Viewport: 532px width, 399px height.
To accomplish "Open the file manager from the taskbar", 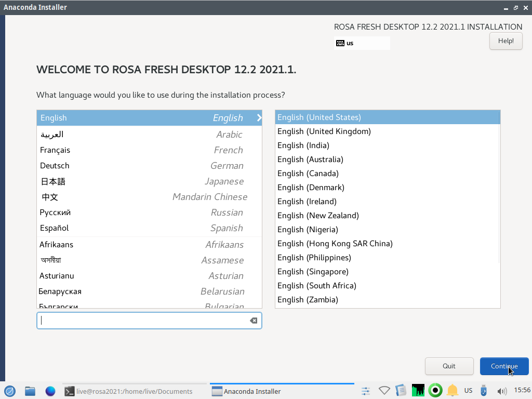I will tap(30, 391).
